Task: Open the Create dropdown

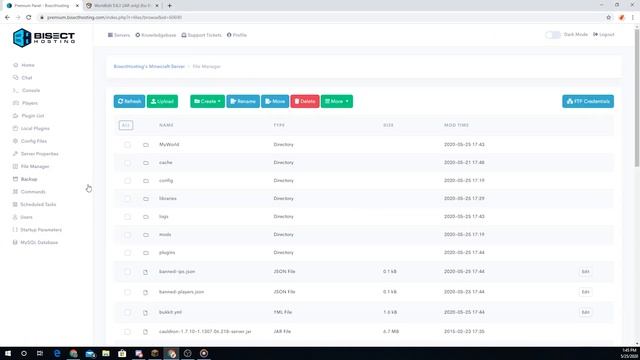Action: coord(207,101)
